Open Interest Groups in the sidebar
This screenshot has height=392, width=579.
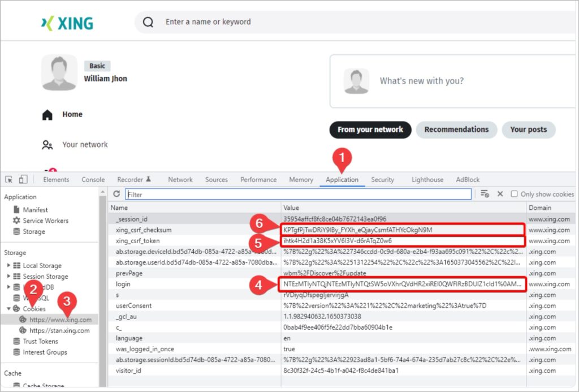(45, 352)
